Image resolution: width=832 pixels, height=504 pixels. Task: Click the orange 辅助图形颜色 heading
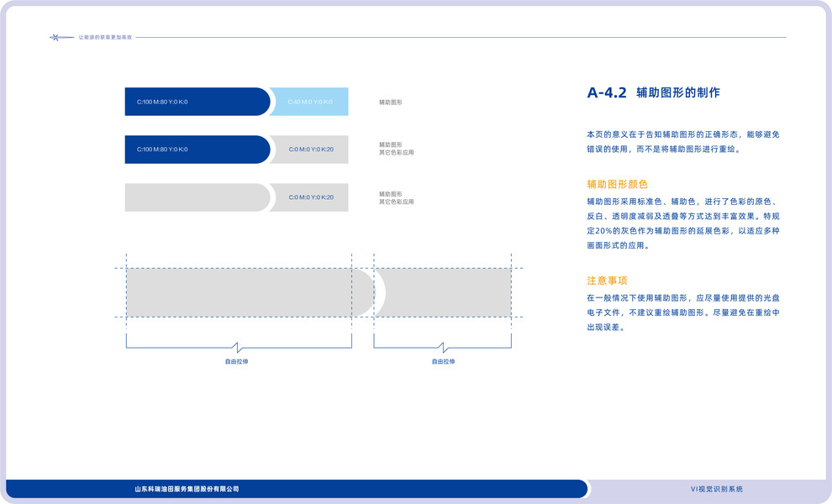617,184
